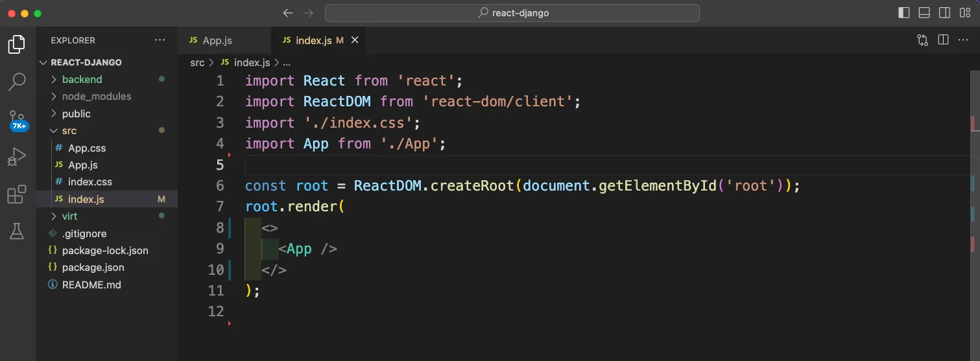Open the Customize Layout button
This screenshot has height=361, width=980.
[965, 13]
